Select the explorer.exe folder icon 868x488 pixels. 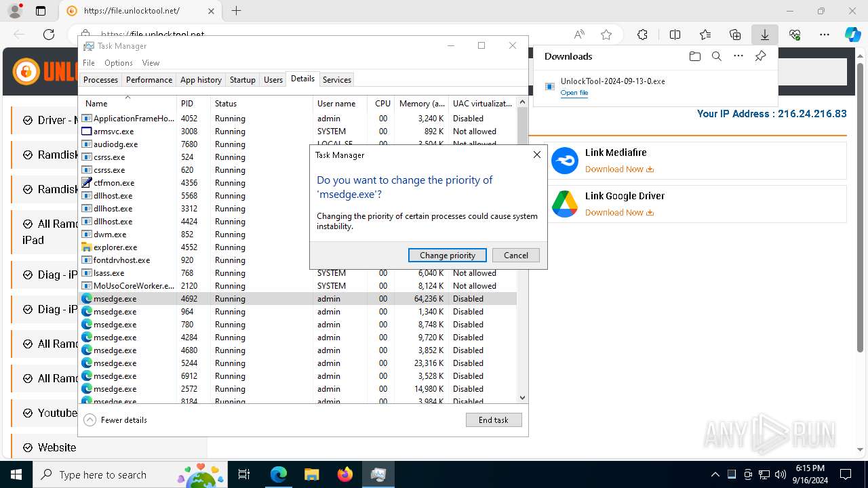87,247
